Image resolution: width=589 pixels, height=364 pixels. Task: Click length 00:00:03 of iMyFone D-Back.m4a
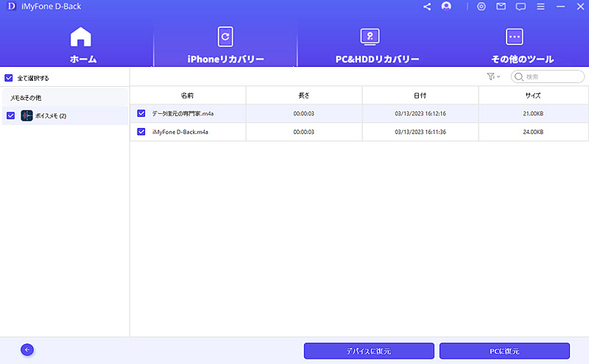(x=304, y=132)
